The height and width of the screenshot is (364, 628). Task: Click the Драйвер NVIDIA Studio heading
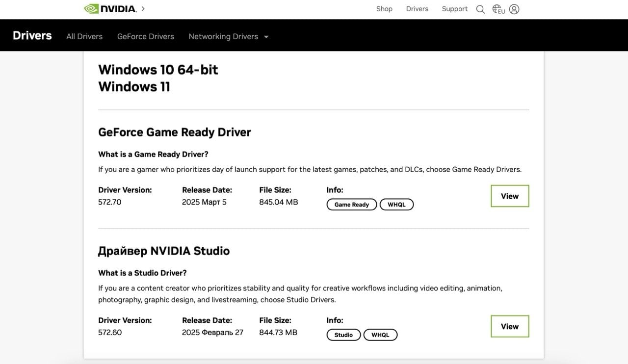point(164,251)
